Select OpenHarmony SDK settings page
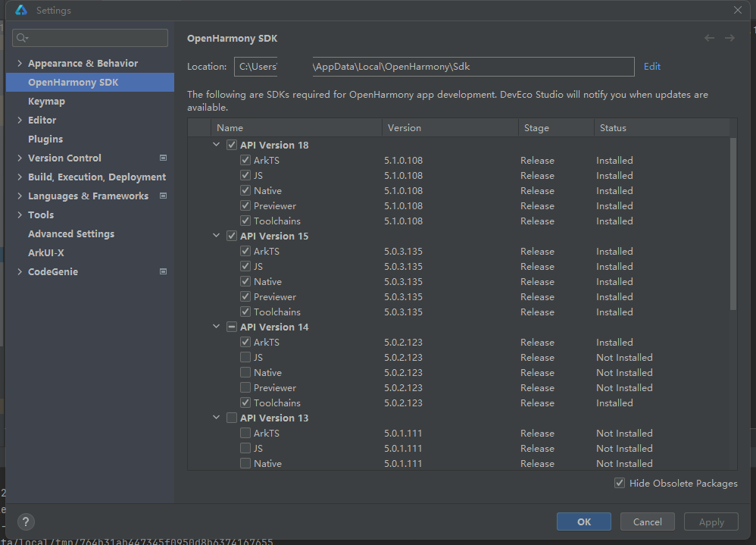The height and width of the screenshot is (545, 756). 90,82
